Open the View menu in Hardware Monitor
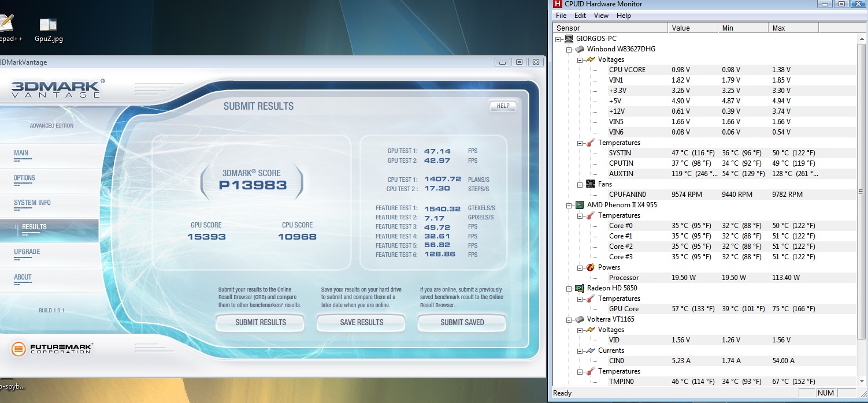The height and width of the screenshot is (403, 868). click(x=601, y=16)
